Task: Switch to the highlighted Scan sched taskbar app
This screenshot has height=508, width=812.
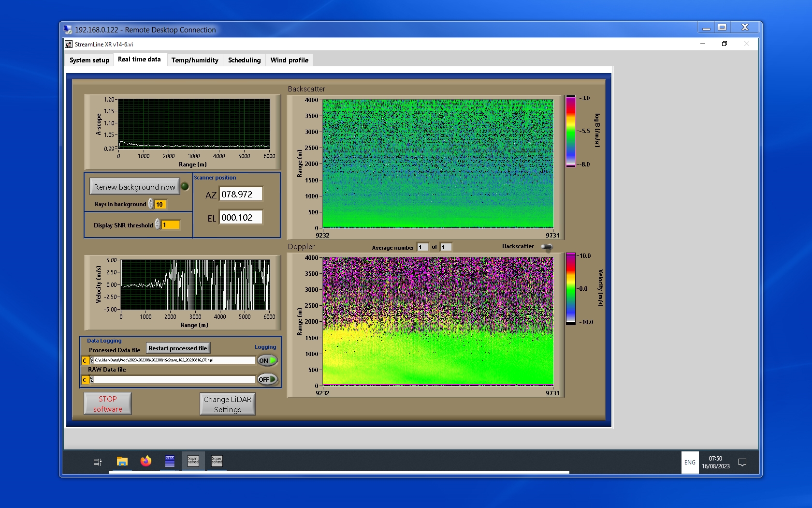Action: tap(193, 461)
